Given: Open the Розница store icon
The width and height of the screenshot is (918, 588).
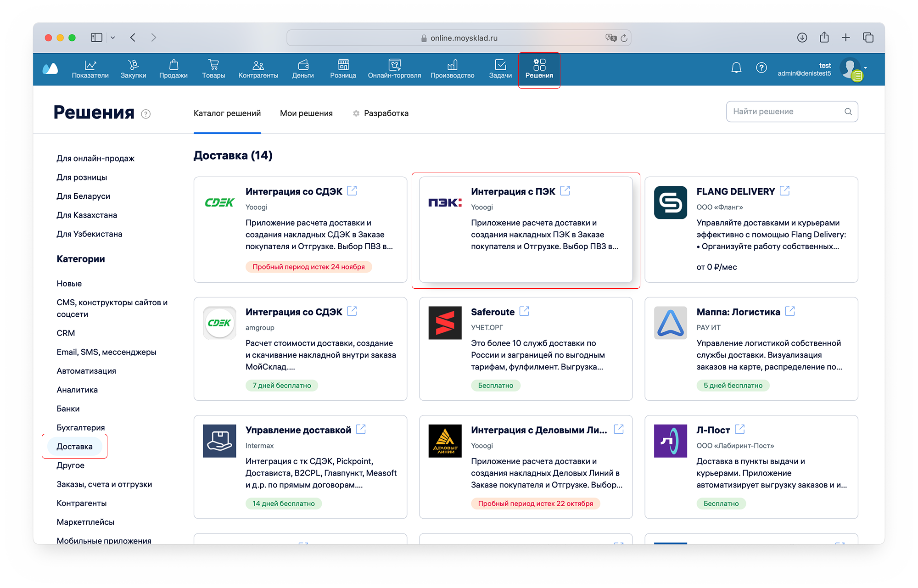Looking at the screenshot, I should 343,65.
